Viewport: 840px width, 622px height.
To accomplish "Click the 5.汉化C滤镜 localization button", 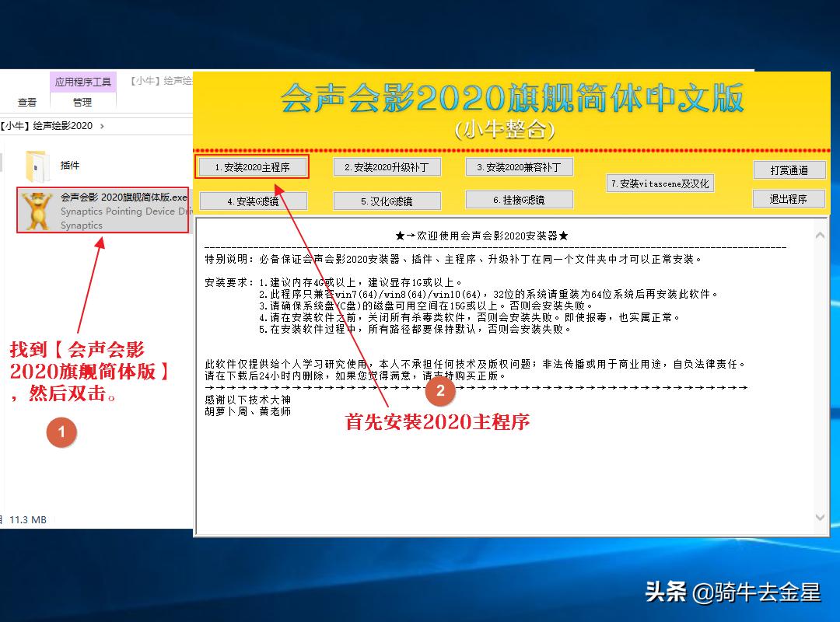I will click(387, 200).
